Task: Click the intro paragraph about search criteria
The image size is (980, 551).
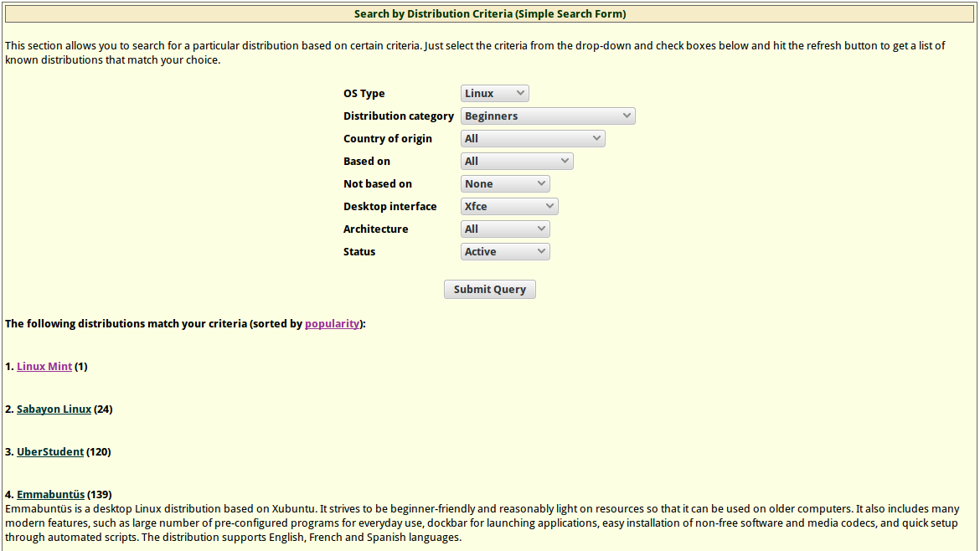Action: pyautogui.click(x=475, y=53)
